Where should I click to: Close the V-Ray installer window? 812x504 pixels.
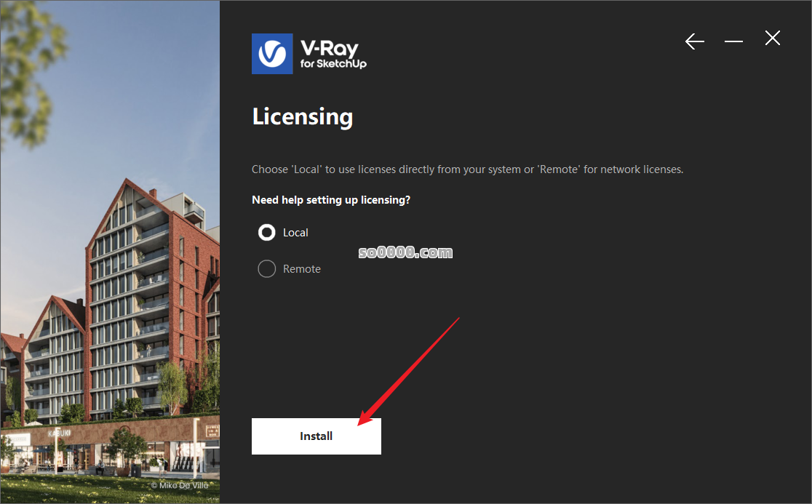tap(772, 38)
